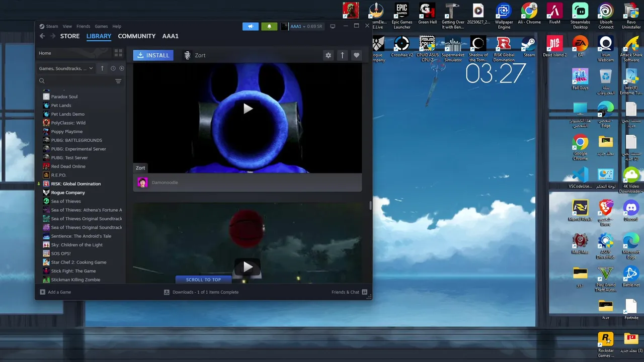The height and width of the screenshot is (362, 644).
Task: Open the AAA1 profile tab
Action: point(171,36)
